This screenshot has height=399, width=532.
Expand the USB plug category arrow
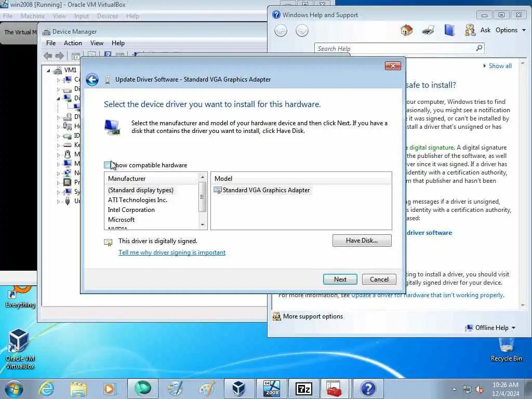[58, 202]
